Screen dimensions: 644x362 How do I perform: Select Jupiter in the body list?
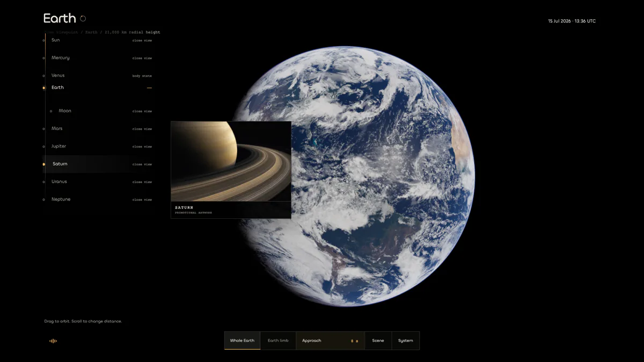[x=58, y=146]
